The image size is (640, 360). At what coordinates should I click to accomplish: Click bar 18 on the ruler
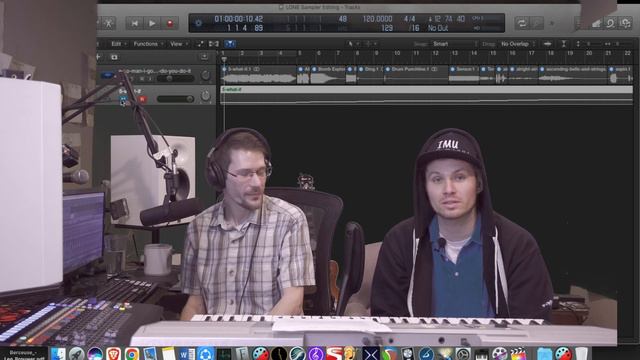(x=551, y=53)
